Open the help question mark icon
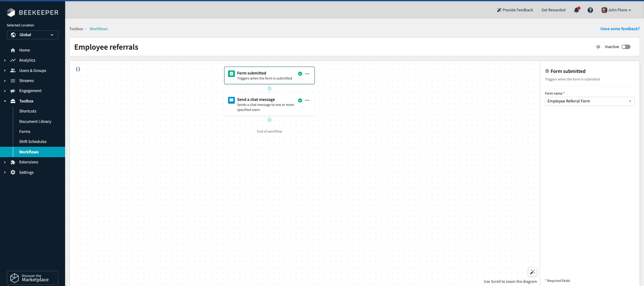Screen dimensions: 644x286 pos(590,10)
